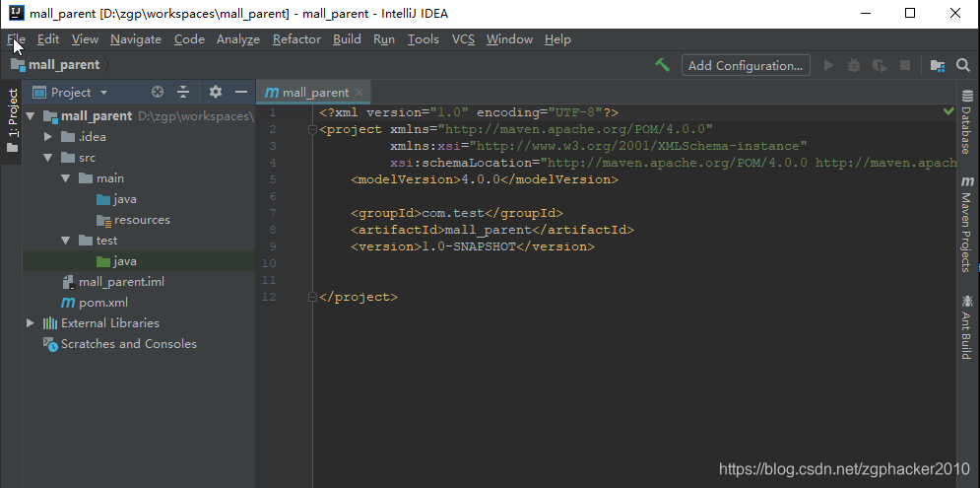Open the View menu
Screen dimensions: 980x488
click(85, 39)
